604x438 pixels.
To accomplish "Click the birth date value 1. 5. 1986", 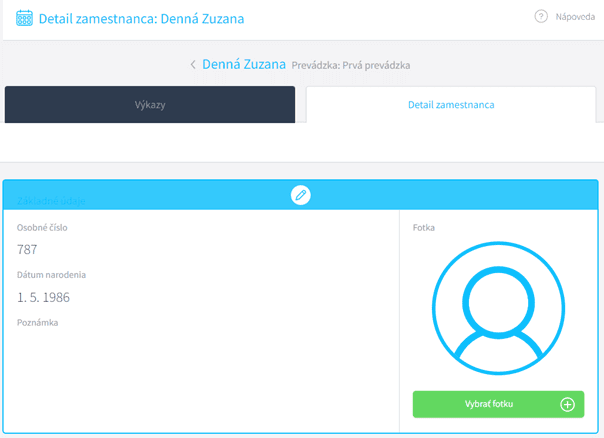I will [x=43, y=297].
